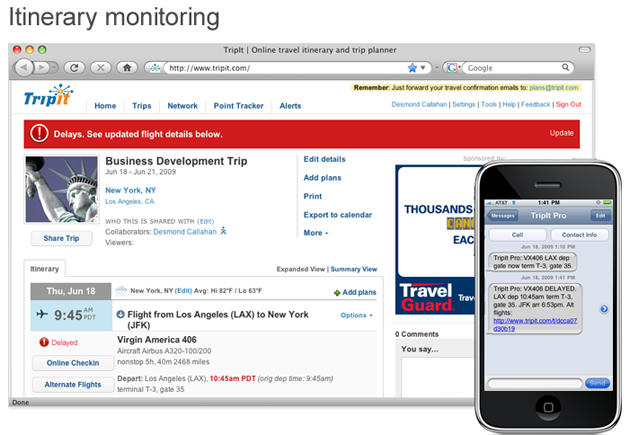Image resolution: width=630 pixels, height=435 pixels.
Task: Click (Edit) next to New York, NY weather
Action: [183, 290]
